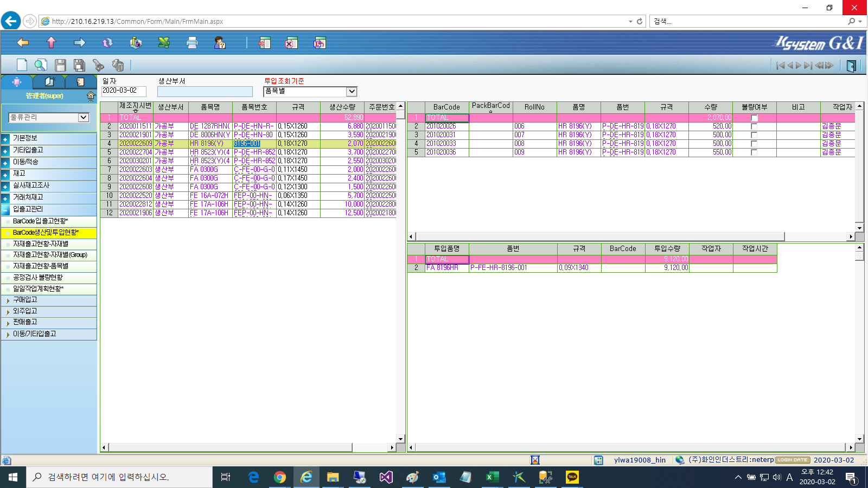
Task: Open 자재출고현황-품목별 menu item
Action: (49, 266)
